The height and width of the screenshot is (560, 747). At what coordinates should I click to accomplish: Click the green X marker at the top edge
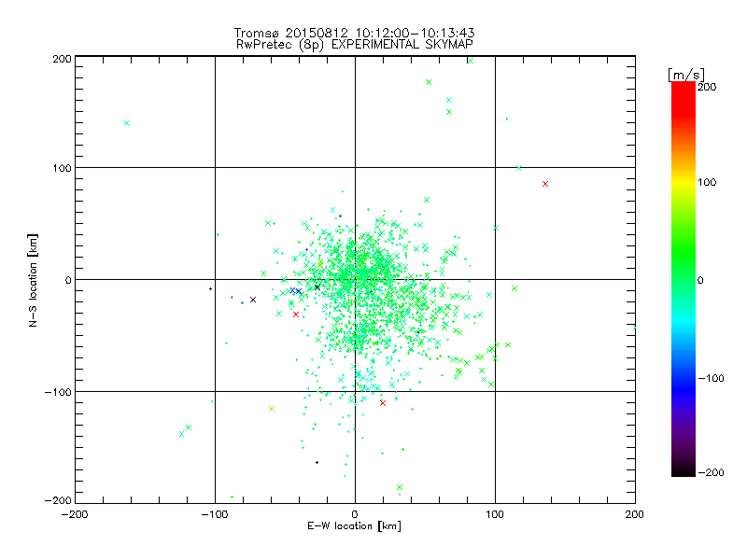click(x=471, y=61)
